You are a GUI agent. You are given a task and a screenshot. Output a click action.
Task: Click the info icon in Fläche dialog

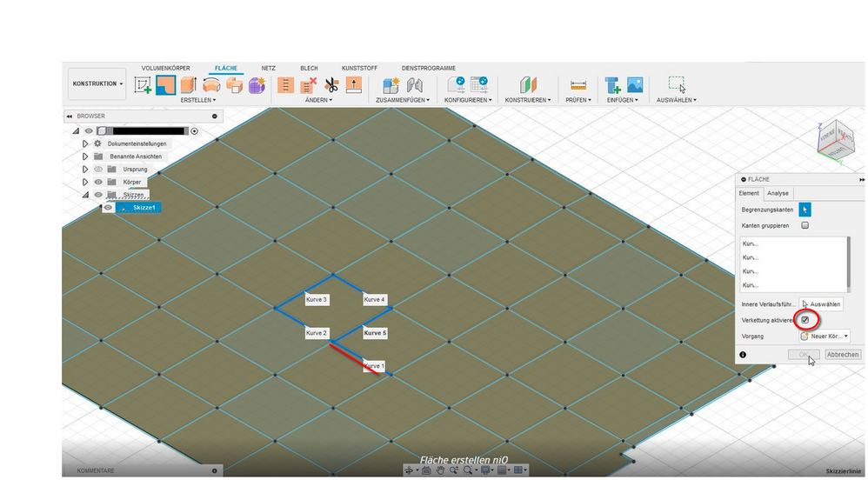(743, 355)
